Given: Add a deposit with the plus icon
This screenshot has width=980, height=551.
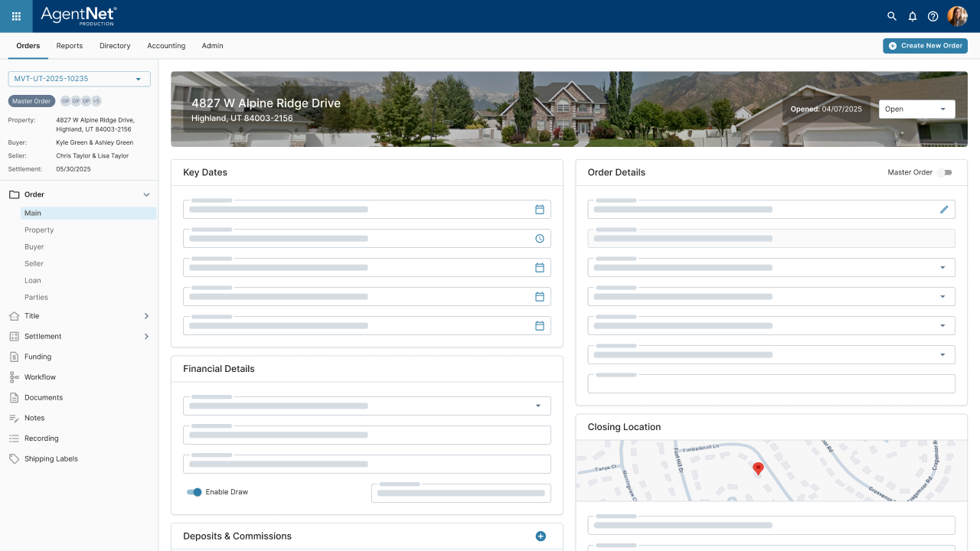Looking at the screenshot, I should coord(541,536).
